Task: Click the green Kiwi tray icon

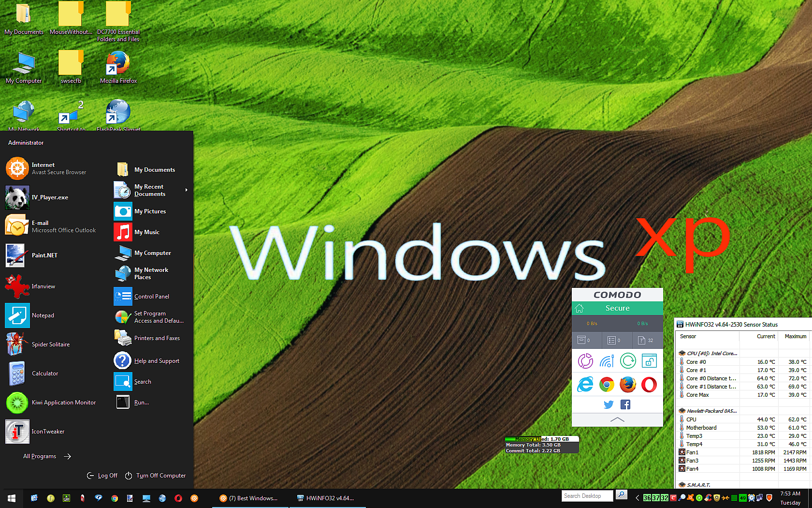Action: click(699, 498)
